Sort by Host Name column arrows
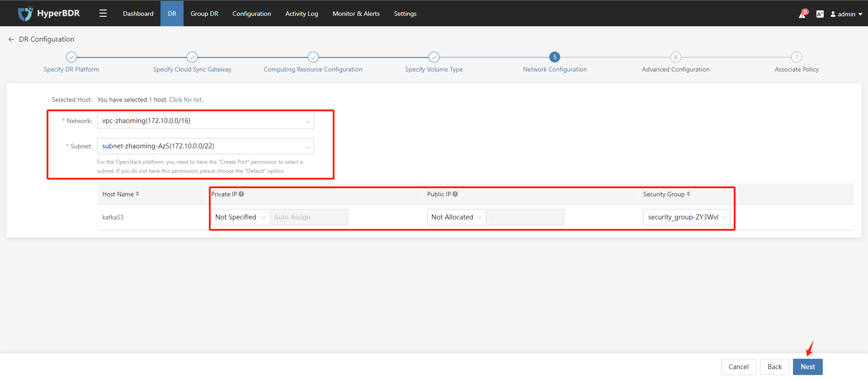868x380 pixels. point(137,194)
